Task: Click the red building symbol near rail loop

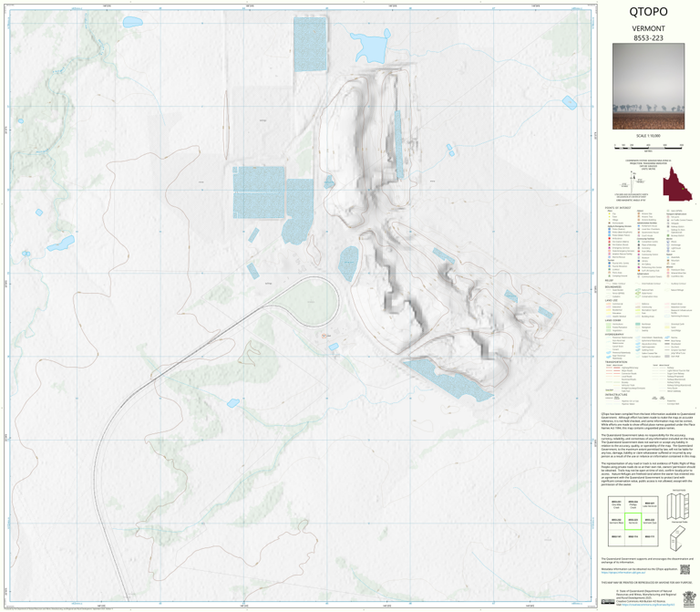Action: click(324, 335)
